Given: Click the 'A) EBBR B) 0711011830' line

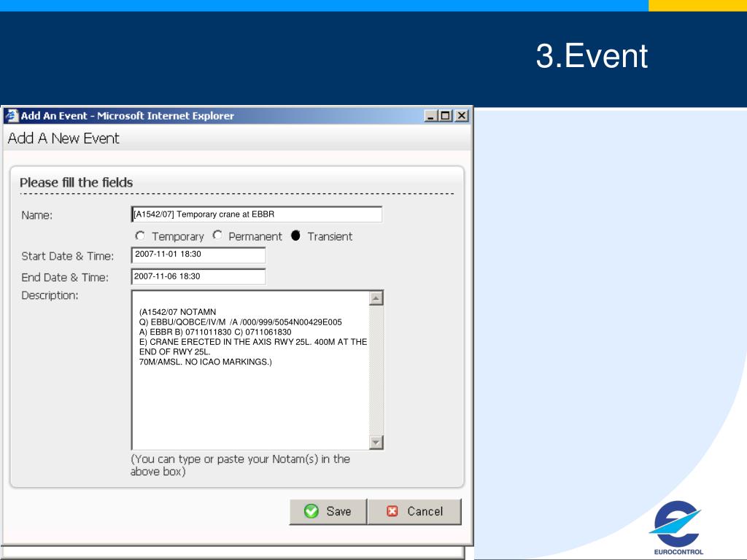Looking at the screenshot, I should (215, 332).
